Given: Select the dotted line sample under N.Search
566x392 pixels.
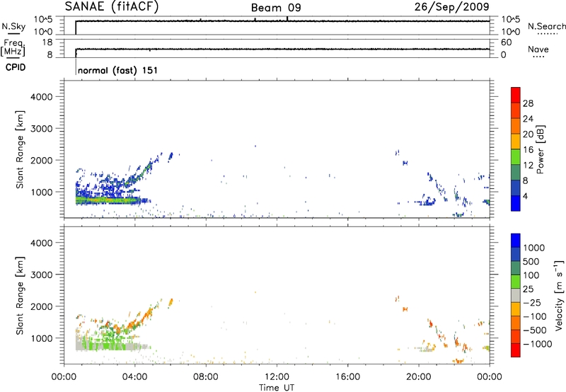Looking at the screenshot, I should 547,34.
